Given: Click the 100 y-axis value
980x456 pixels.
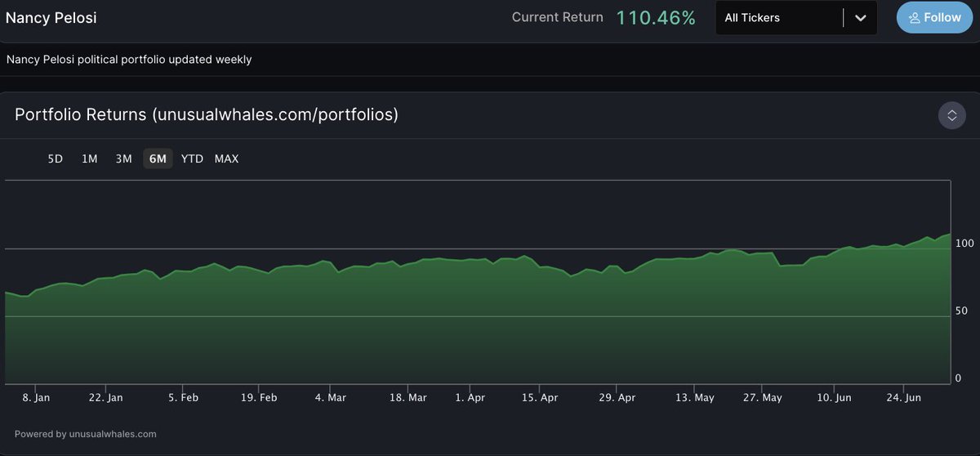Looking at the screenshot, I should [964, 244].
